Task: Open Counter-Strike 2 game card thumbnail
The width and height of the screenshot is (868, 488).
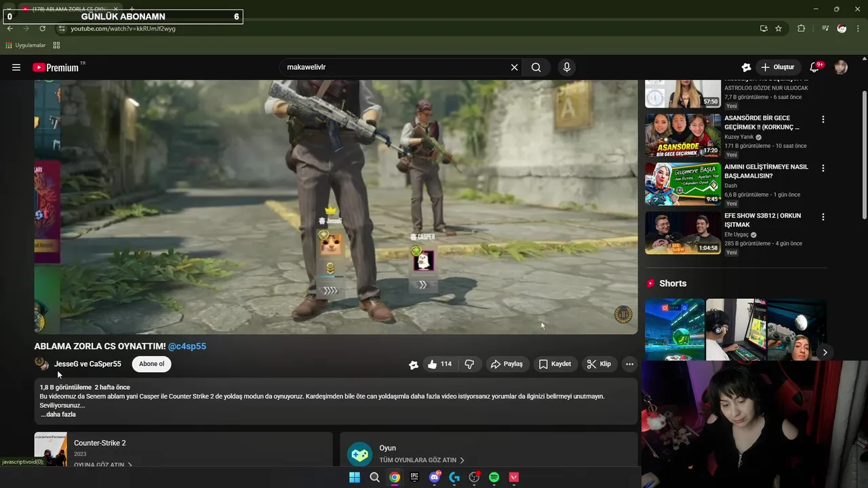Action: pyautogui.click(x=51, y=449)
